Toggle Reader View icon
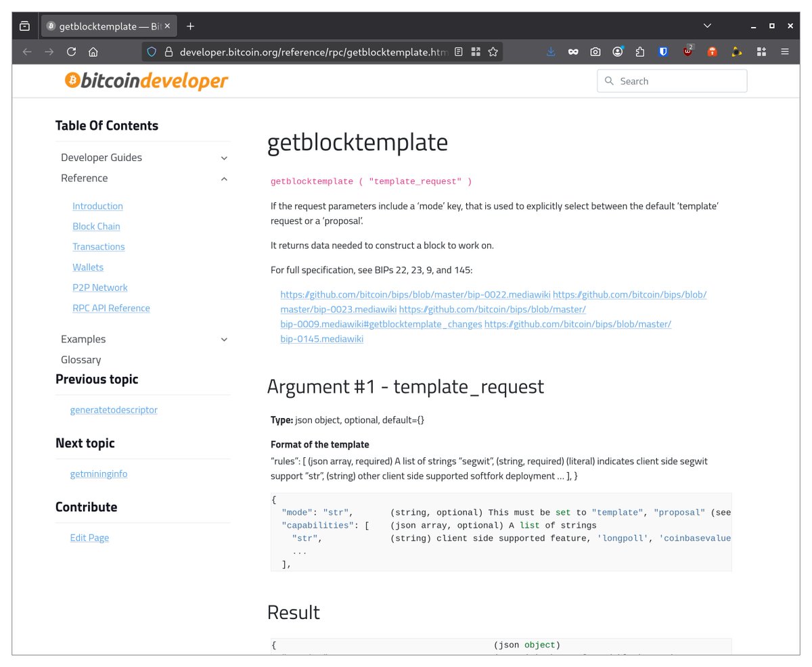The width and height of the screenshot is (812, 667). coord(459,51)
